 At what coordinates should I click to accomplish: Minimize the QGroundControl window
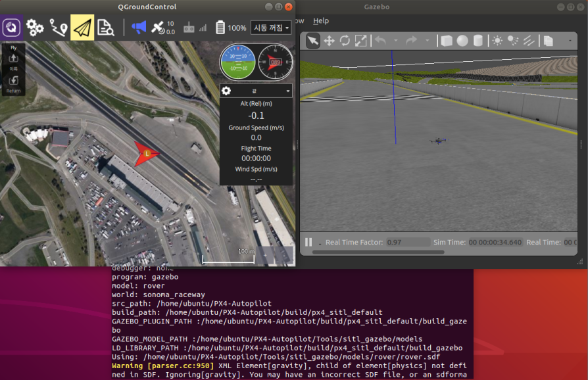pos(269,7)
